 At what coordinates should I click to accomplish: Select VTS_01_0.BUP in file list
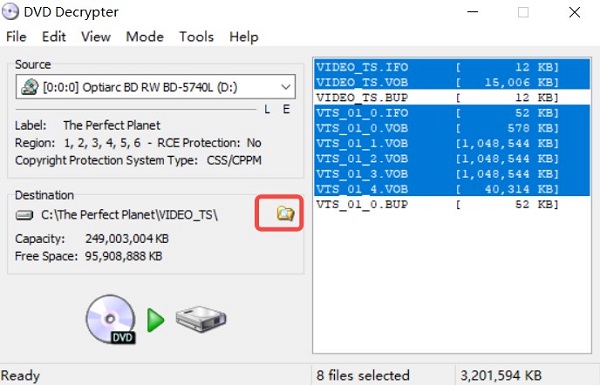452,204
